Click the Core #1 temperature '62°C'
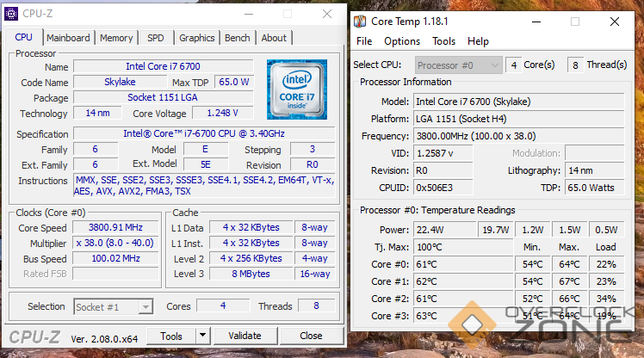This screenshot has width=644, height=358. (x=463, y=281)
